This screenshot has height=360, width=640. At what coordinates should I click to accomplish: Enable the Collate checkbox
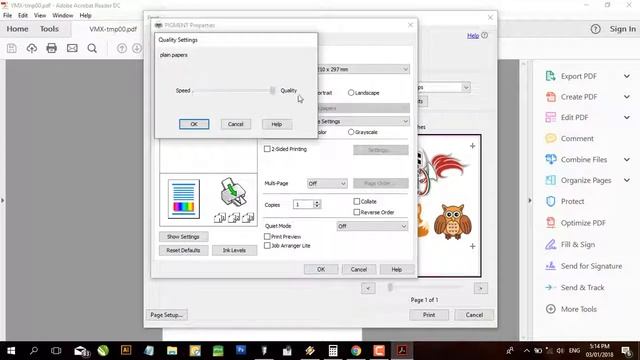(x=356, y=201)
